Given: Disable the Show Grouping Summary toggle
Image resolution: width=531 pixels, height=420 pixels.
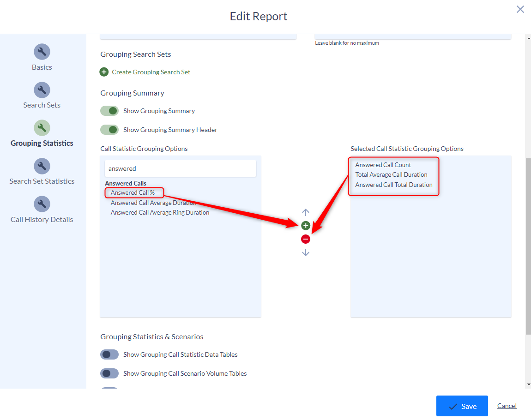Looking at the screenshot, I should coord(109,111).
